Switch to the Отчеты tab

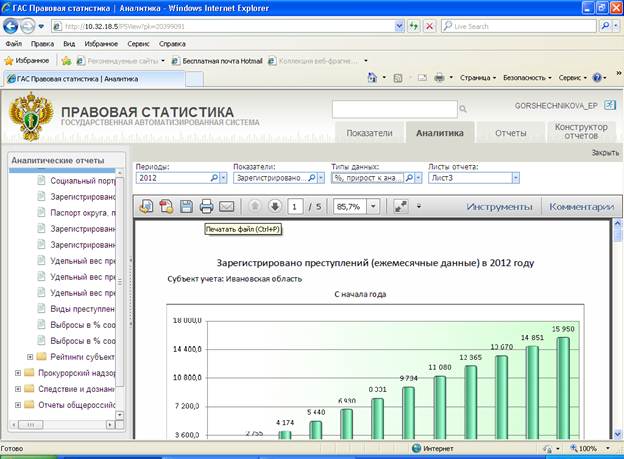[x=510, y=133]
